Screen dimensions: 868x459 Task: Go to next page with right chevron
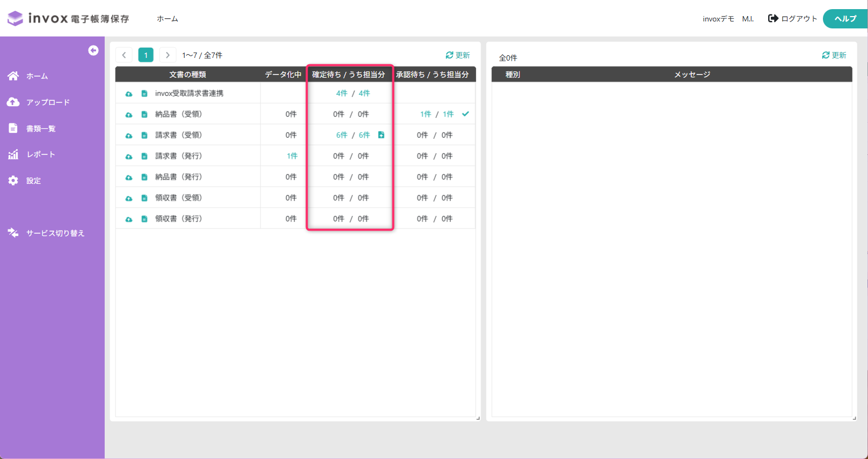tap(167, 55)
